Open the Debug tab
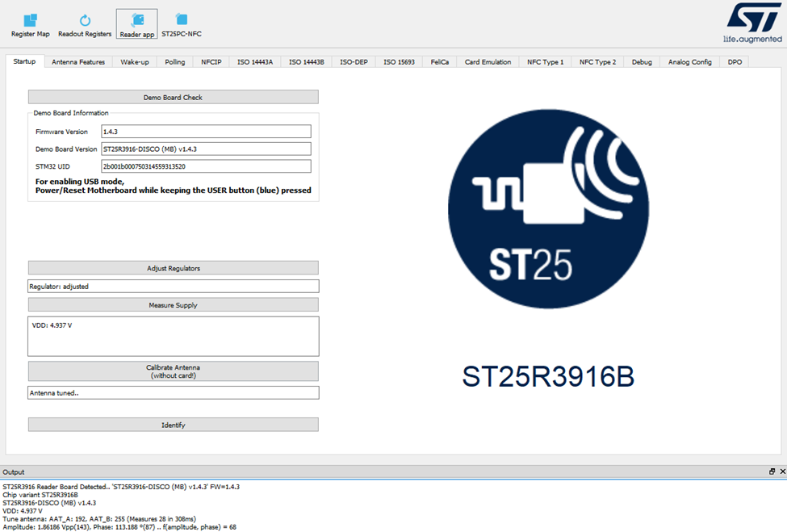This screenshot has width=787, height=532. (642, 61)
